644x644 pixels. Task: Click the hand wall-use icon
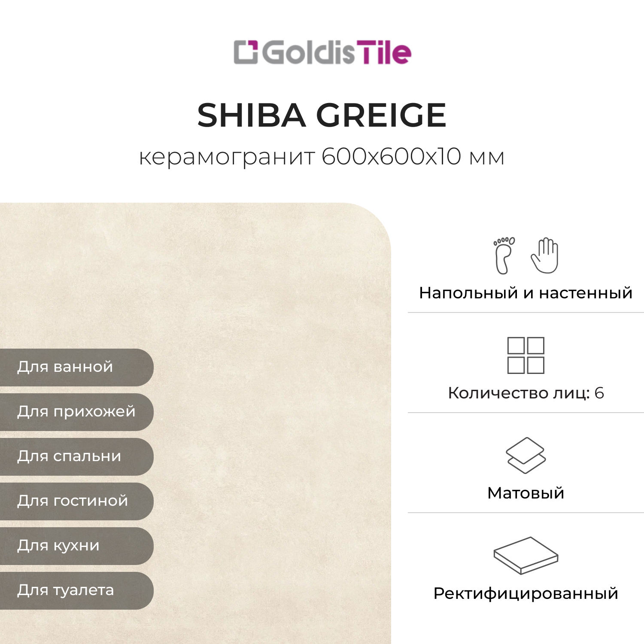545,255
